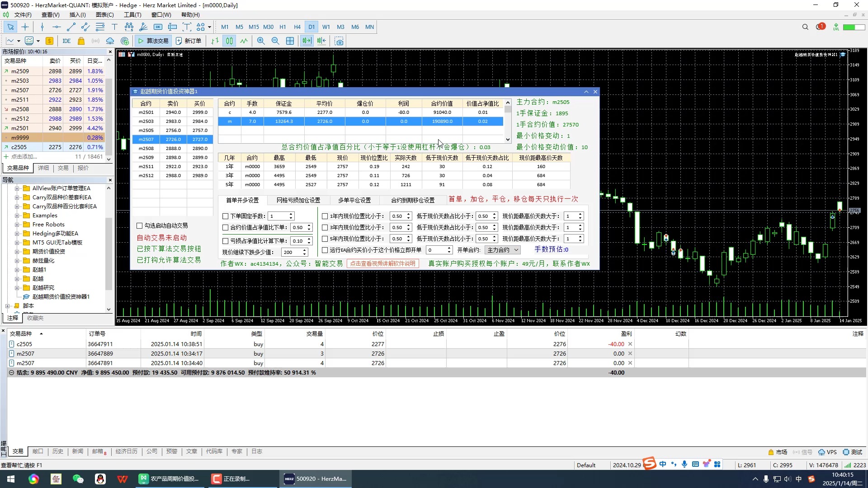Viewport: 868px width, 488px height.
Task: Zoom out on the chart
Action: [x=275, y=41]
